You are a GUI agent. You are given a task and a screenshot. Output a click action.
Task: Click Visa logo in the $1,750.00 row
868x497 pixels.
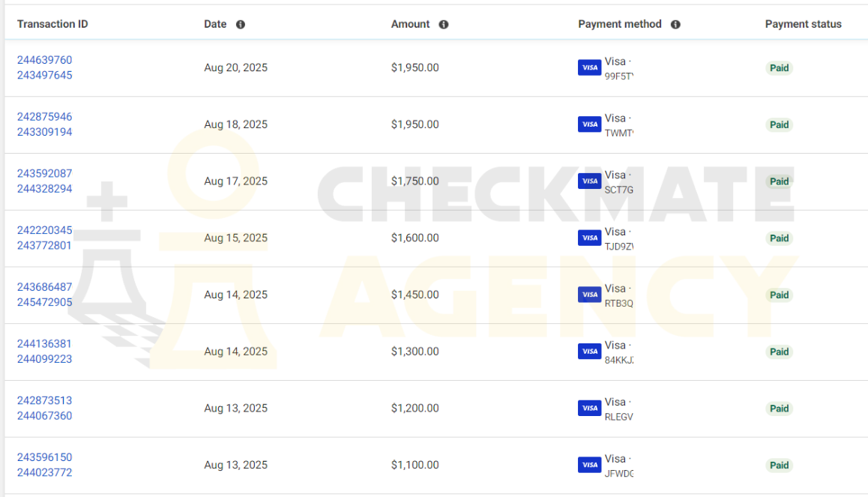[590, 181]
